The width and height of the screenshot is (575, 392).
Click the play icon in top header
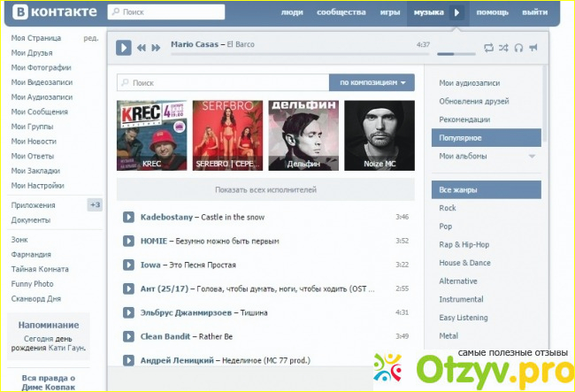point(456,12)
